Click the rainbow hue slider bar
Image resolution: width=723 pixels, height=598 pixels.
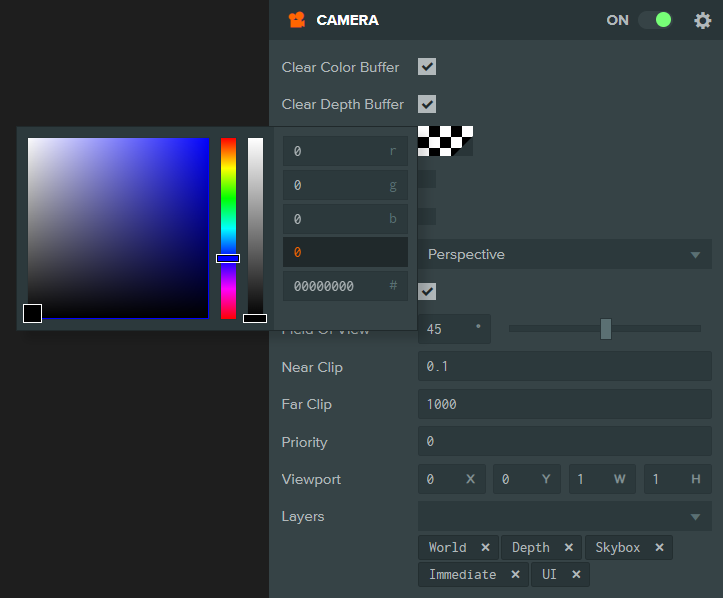pyautogui.click(x=228, y=228)
